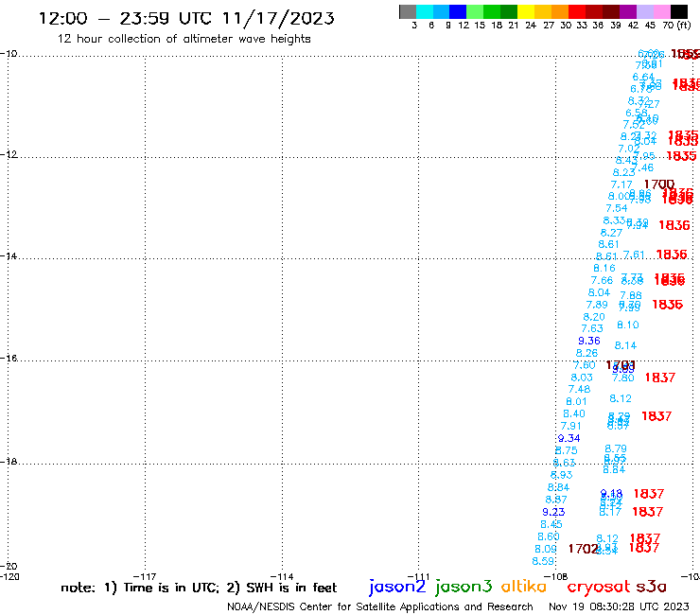This screenshot has height=615, width=700.
Task: Click the pink legend swatch
Action: pos(661,11)
